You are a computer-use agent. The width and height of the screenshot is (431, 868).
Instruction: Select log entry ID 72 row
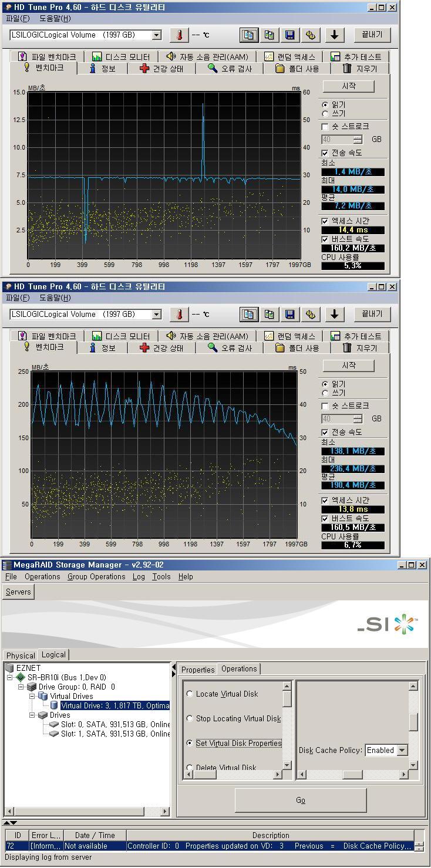(x=210, y=846)
